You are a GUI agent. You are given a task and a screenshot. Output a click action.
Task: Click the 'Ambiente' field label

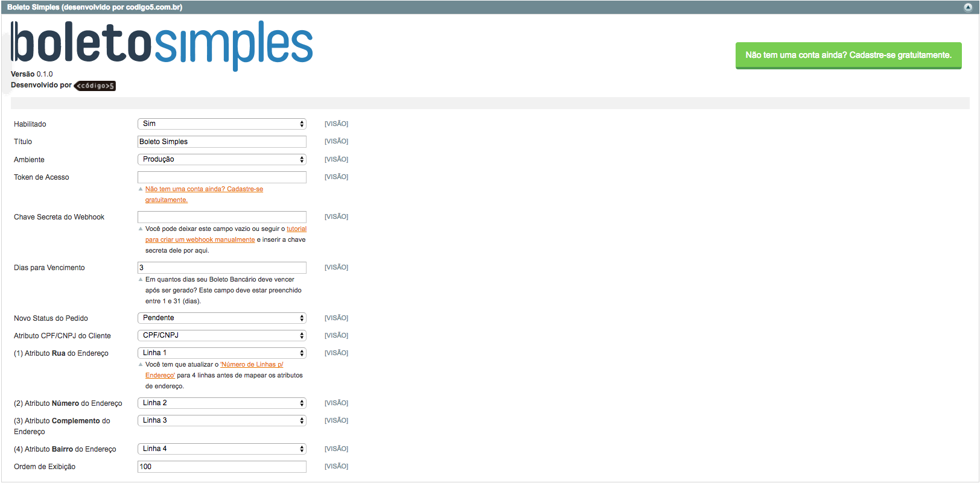pyautogui.click(x=29, y=160)
